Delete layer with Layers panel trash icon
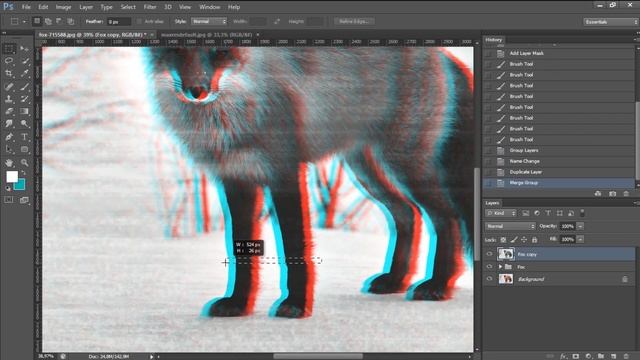This screenshot has width=640, height=360. [626, 356]
